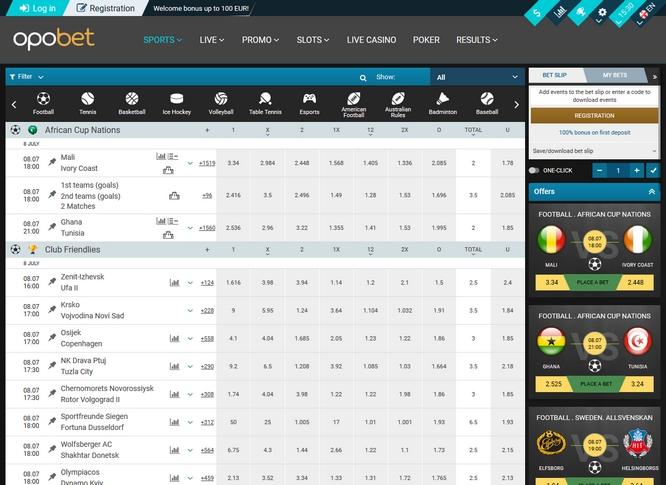Decrease one-click stake with minus

(599, 170)
